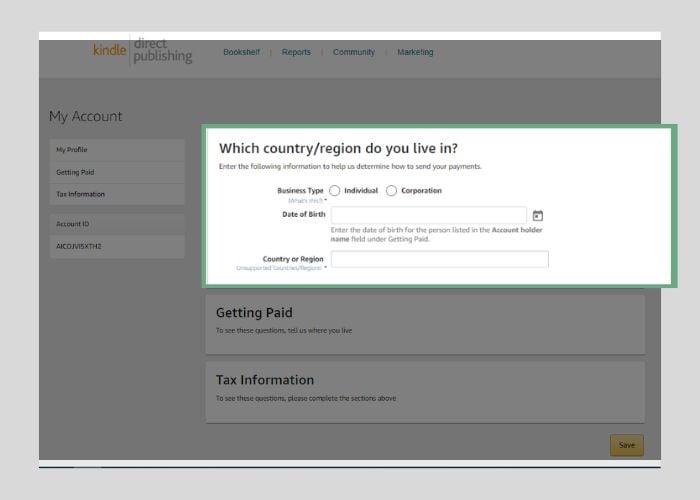Open the date of birth calendar picker
This screenshot has height=500, width=700.
[x=538, y=216]
